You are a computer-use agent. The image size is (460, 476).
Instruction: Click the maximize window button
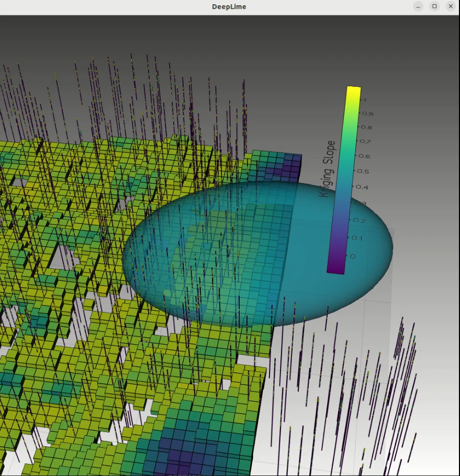(x=434, y=6)
